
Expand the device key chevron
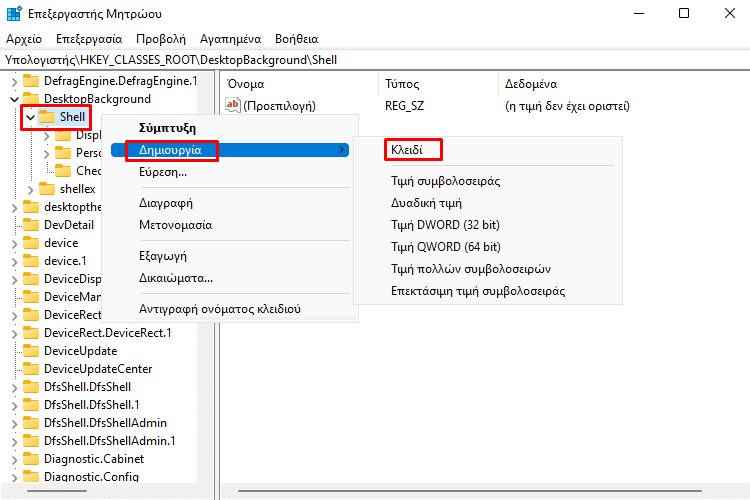pyautogui.click(x=14, y=243)
